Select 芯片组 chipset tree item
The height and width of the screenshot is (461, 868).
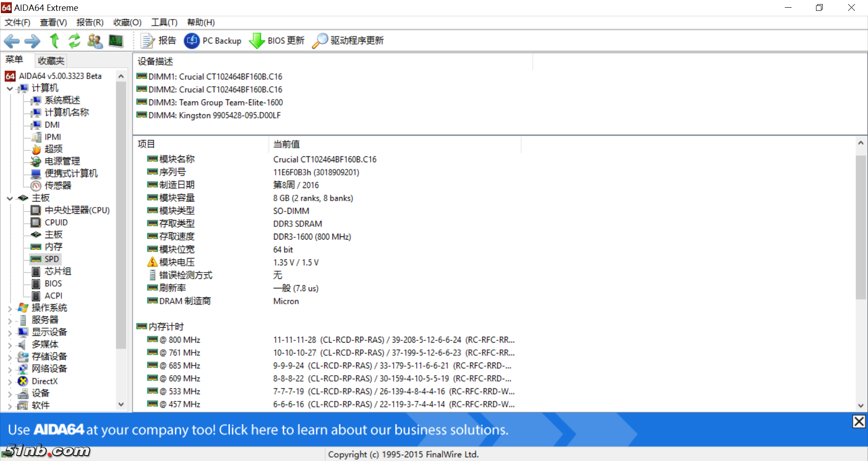click(x=57, y=271)
